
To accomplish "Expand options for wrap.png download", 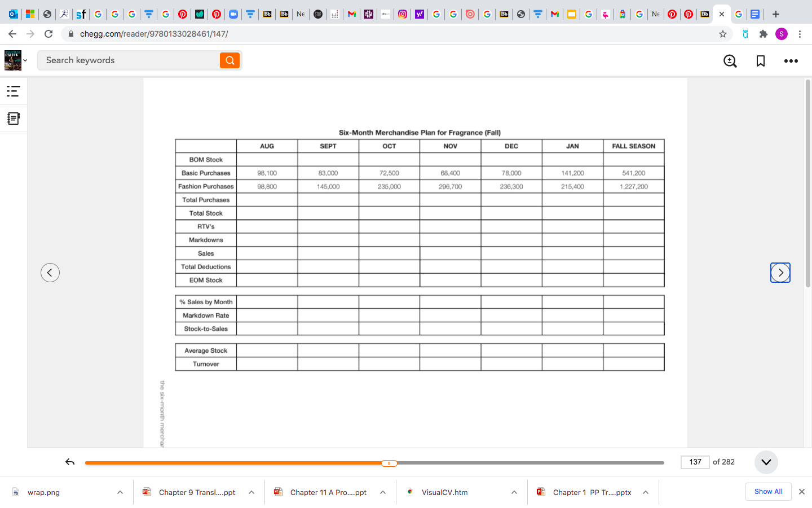I will (120, 492).
